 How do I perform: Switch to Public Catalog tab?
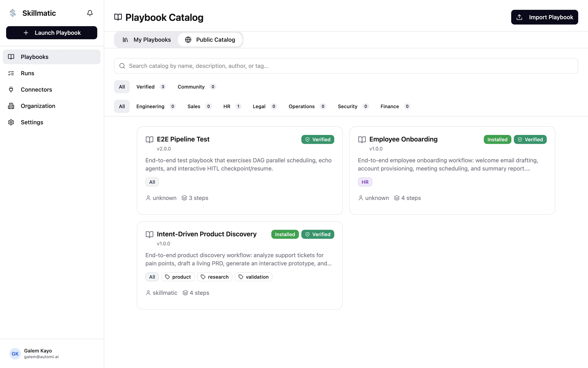coord(210,40)
